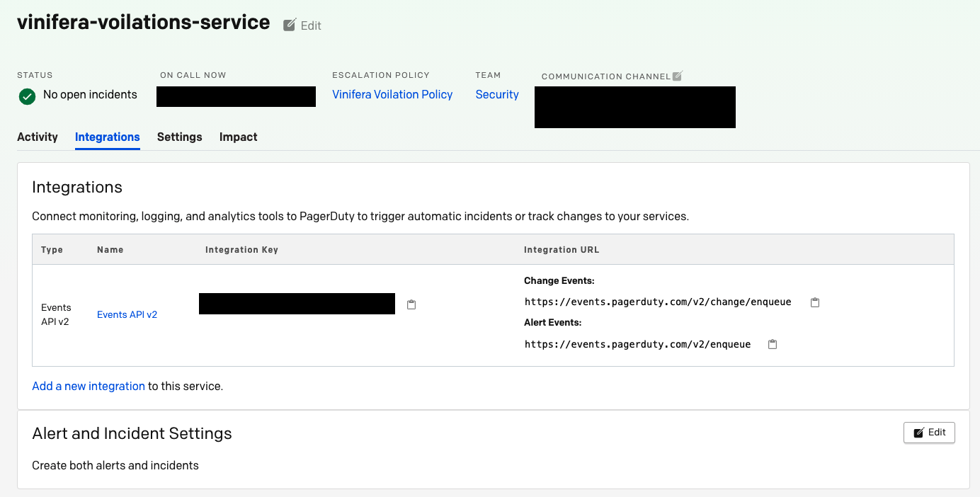980x497 pixels.
Task: Copy the Alert Events enqueue URL
Action: click(773, 345)
